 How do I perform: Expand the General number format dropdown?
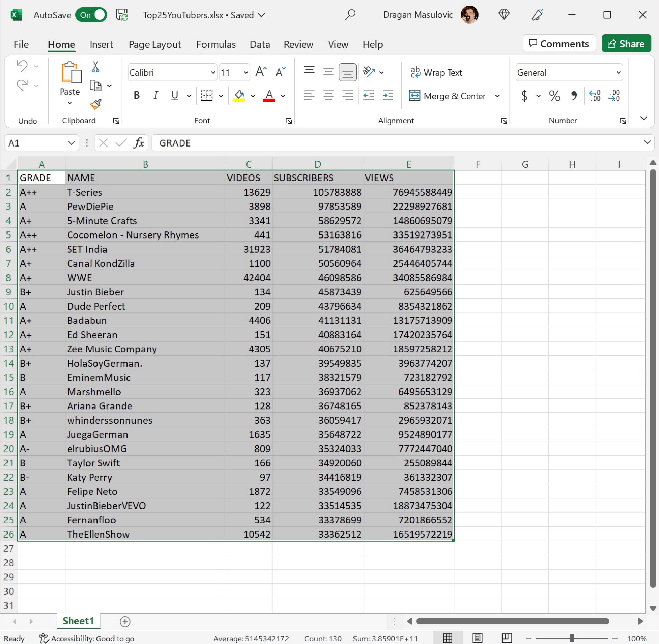[618, 72]
